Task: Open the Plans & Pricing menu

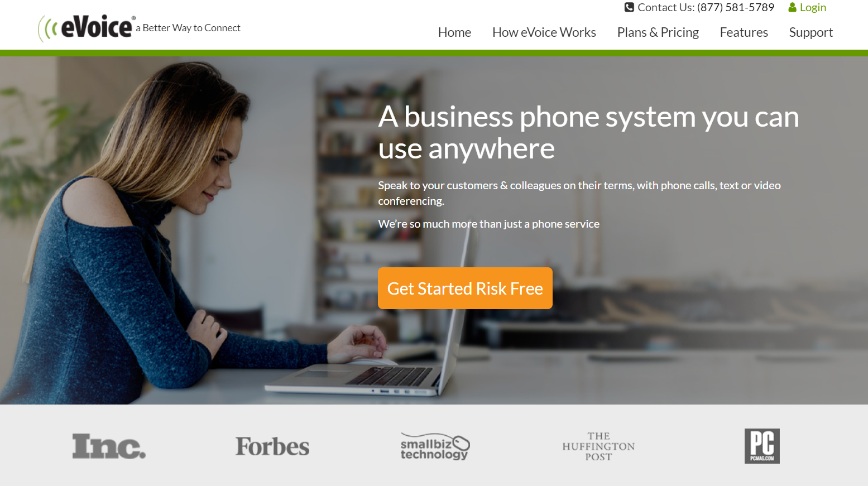Action: tap(658, 32)
